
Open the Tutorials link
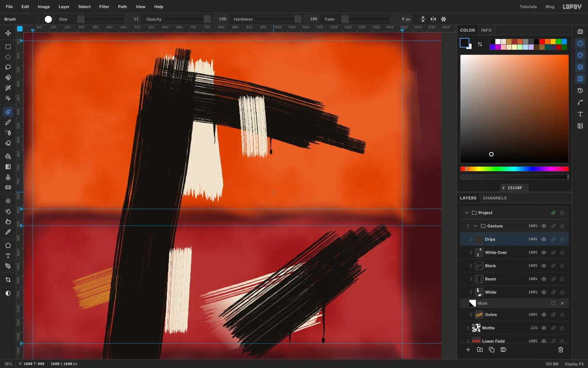(x=528, y=7)
